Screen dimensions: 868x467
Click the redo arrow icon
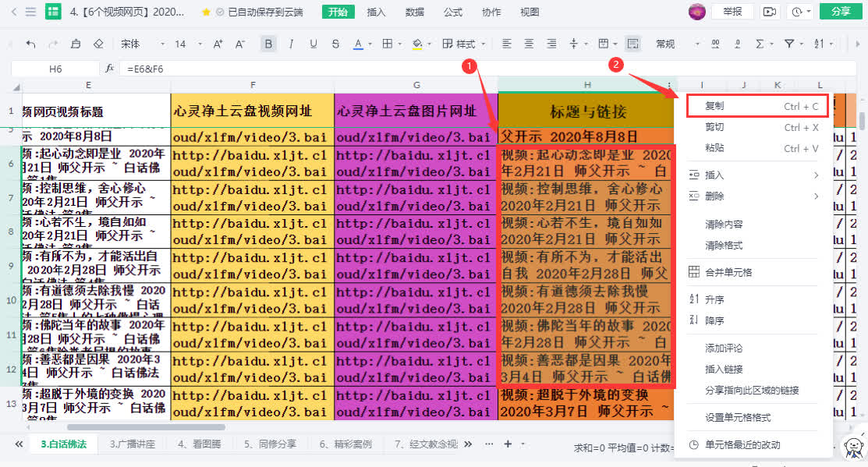point(53,44)
